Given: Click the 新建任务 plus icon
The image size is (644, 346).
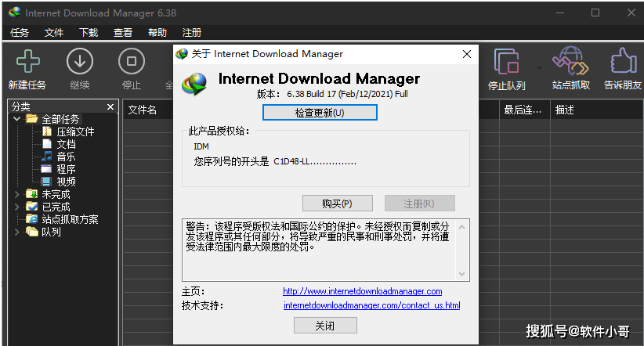Looking at the screenshot, I should coord(28,61).
